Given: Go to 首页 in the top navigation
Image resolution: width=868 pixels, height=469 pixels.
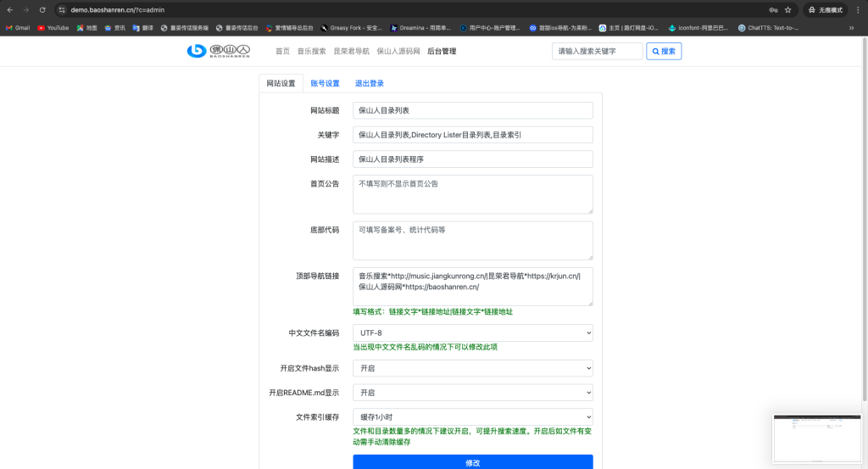Looking at the screenshot, I should click(x=282, y=51).
